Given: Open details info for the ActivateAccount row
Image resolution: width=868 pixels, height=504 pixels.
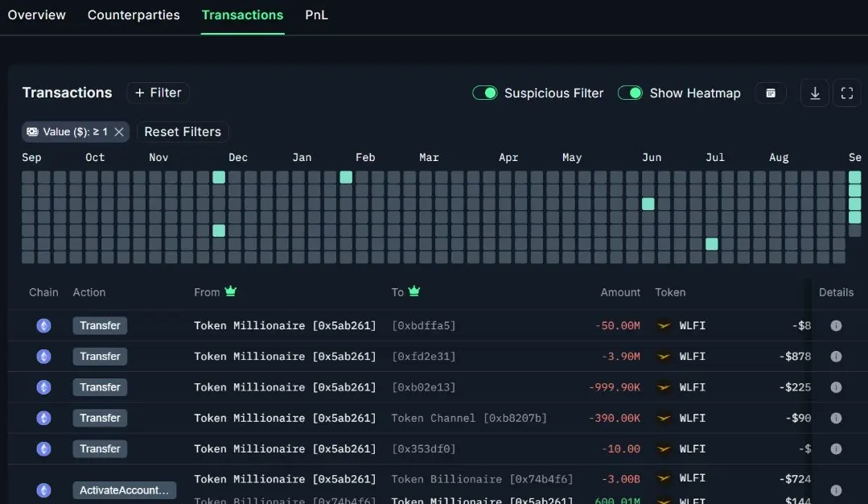Looking at the screenshot, I should [x=836, y=490].
